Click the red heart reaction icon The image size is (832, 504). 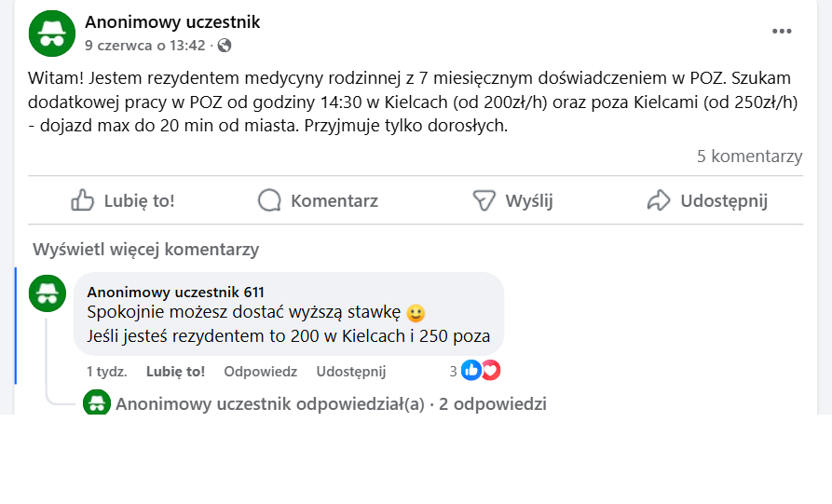(x=490, y=371)
